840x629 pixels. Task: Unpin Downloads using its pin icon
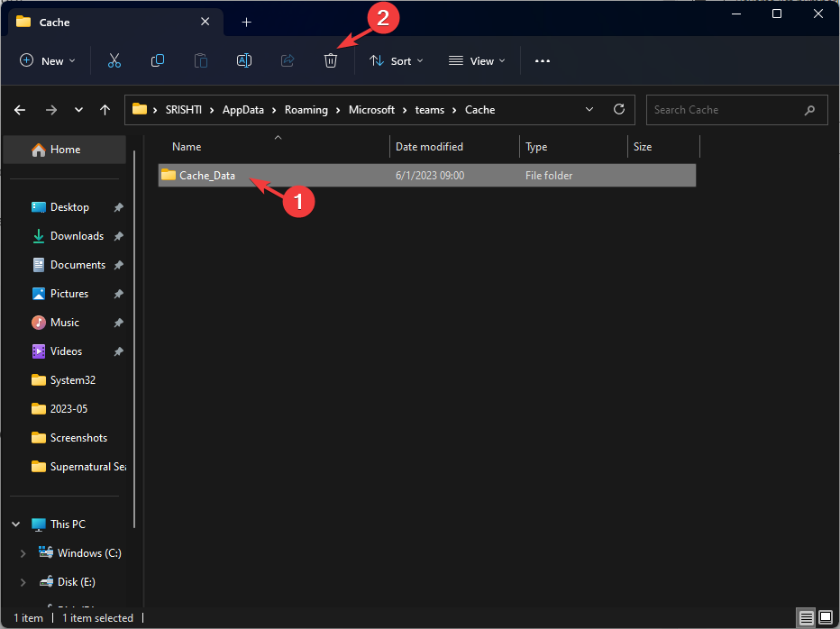coord(118,236)
